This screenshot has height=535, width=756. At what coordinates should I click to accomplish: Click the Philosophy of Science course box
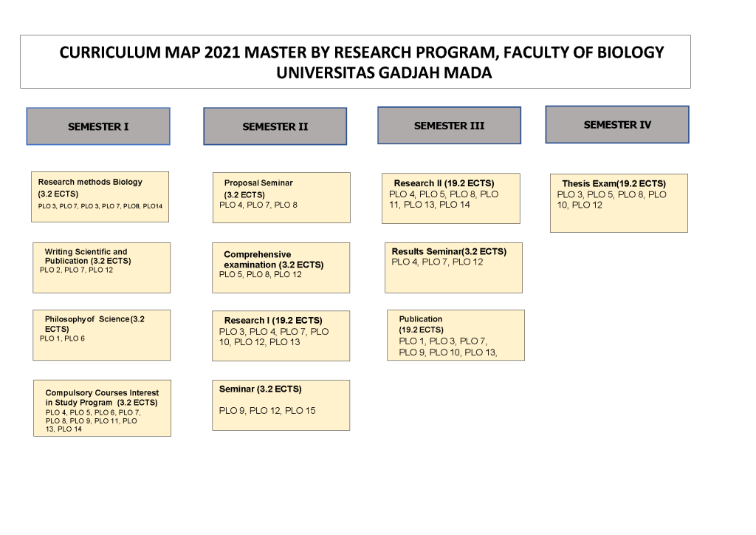click(x=102, y=335)
